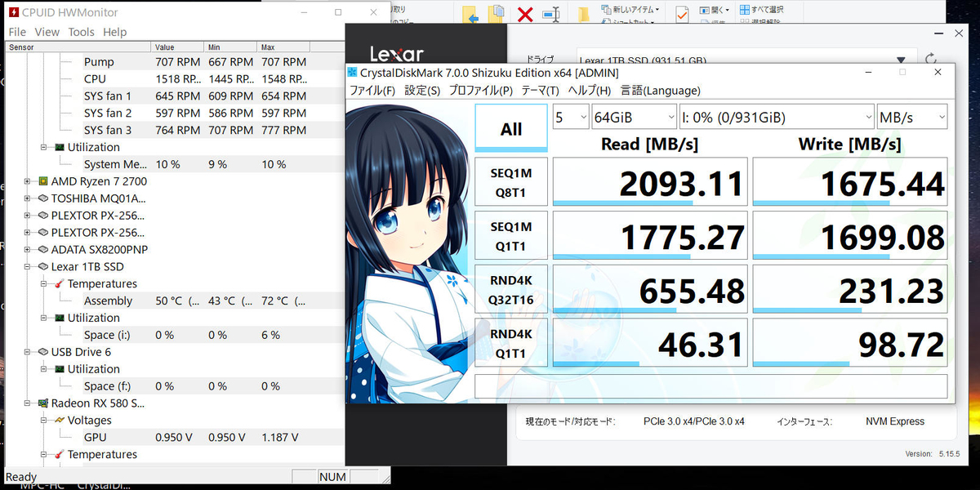Click Utilization icon under USB Drive 6
The image size is (980, 490).
[60, 369]
